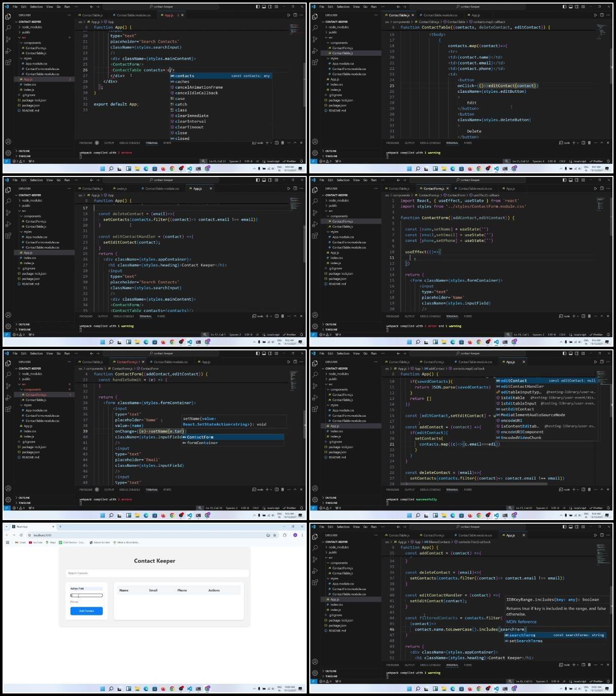616x696 pixels.
Task: Open the Gmail bookmark
Action: click(21, 542)
